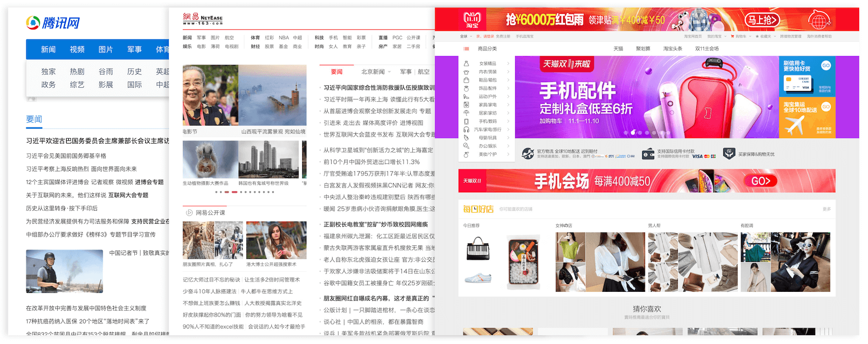Image resolution: width=868 pixels, height=344 pixels.
Task: Click the phone icon beside 手机/数码
Action: coord(466,121)
